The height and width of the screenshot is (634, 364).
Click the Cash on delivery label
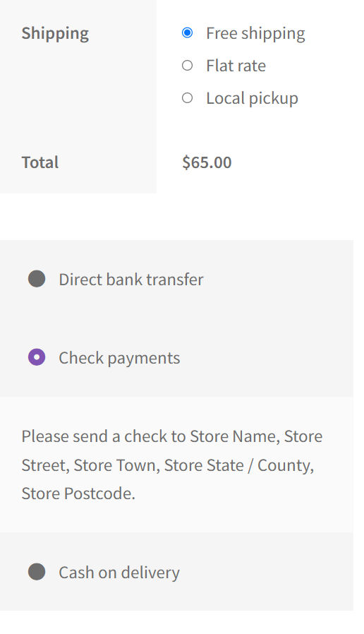(119, 573)
